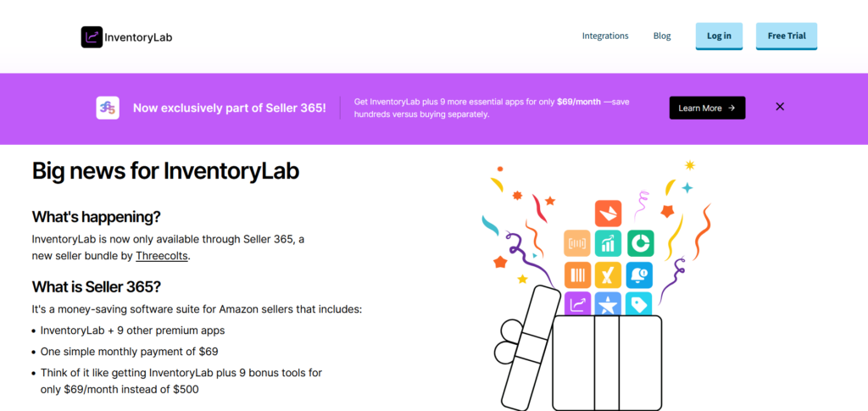Image resolution: width=868 pixels, height=411 pixels.
Task: Click the orange vertical barcode app icon
Action: pos(577,275)
